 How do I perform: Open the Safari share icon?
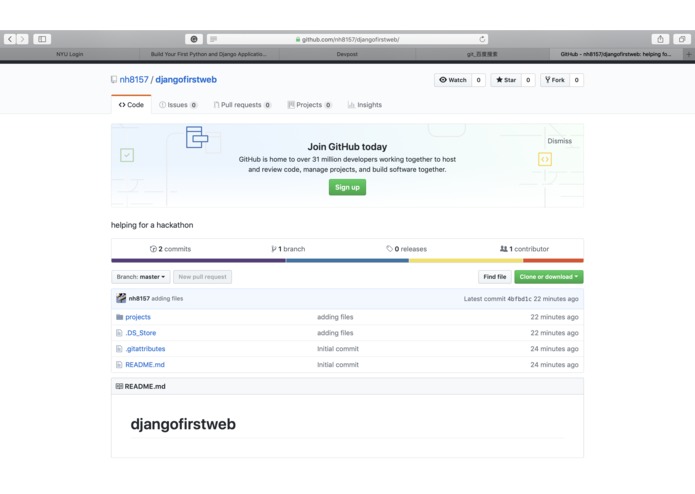(x=660, y=39)
